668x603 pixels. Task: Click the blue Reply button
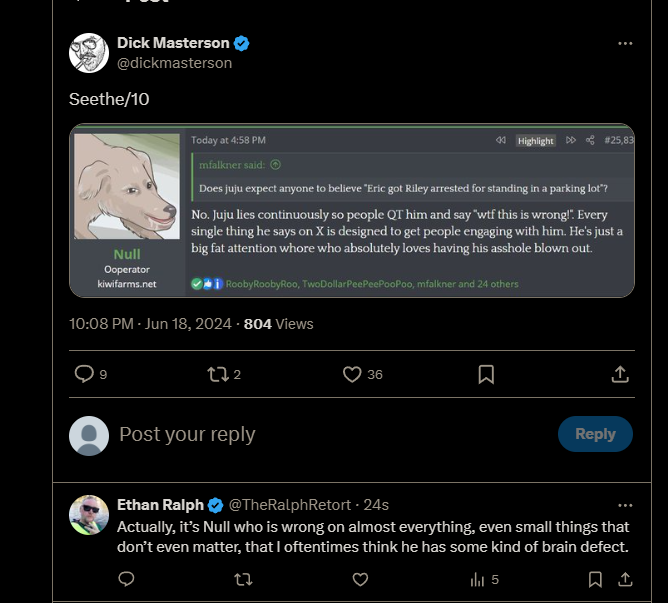point(595,434)
